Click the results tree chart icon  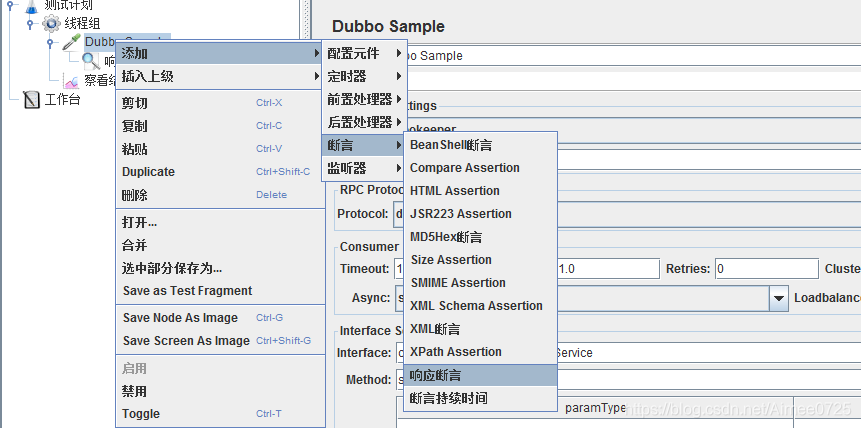coord(71,81)
